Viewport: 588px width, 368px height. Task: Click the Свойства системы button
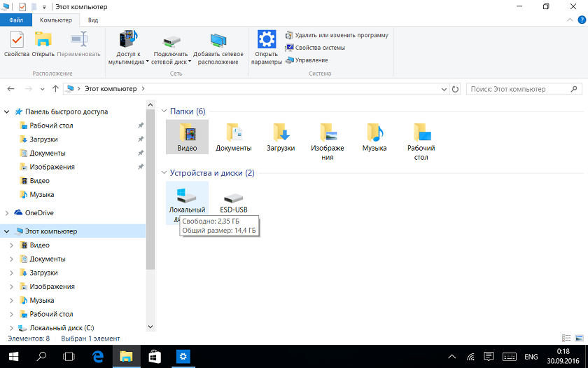tap(314, 48)
